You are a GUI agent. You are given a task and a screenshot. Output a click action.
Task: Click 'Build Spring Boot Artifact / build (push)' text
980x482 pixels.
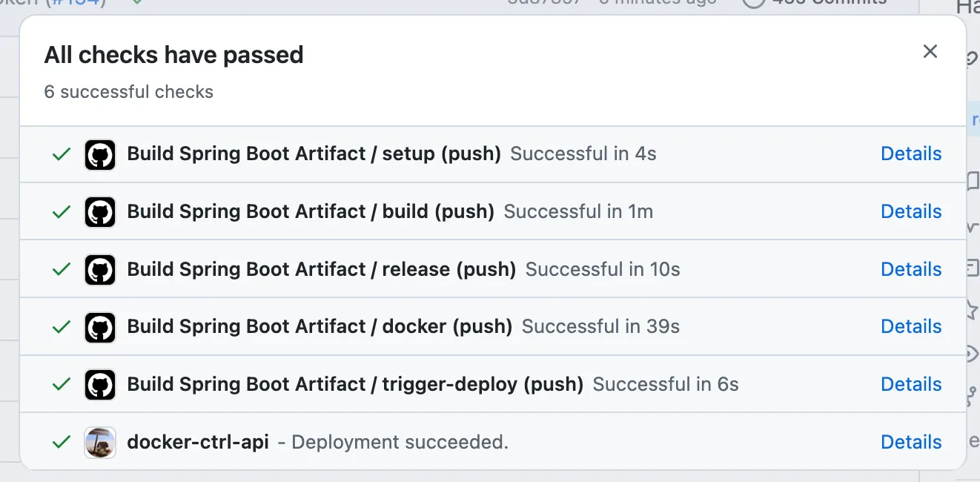pyautogui.click(x=311, y=211)
